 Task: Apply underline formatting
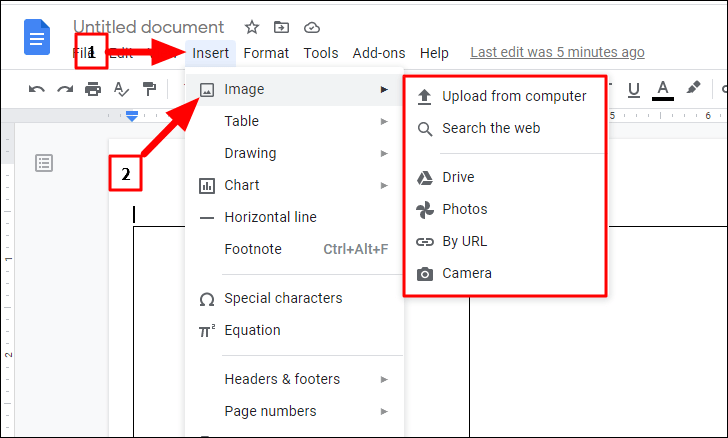point(634,90)
